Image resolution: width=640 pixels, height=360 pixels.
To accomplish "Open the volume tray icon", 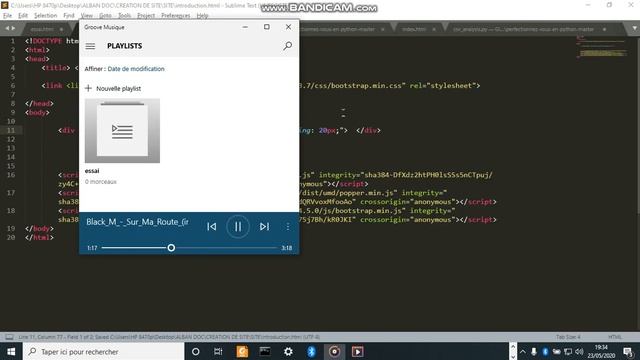I will pos(579,351).
